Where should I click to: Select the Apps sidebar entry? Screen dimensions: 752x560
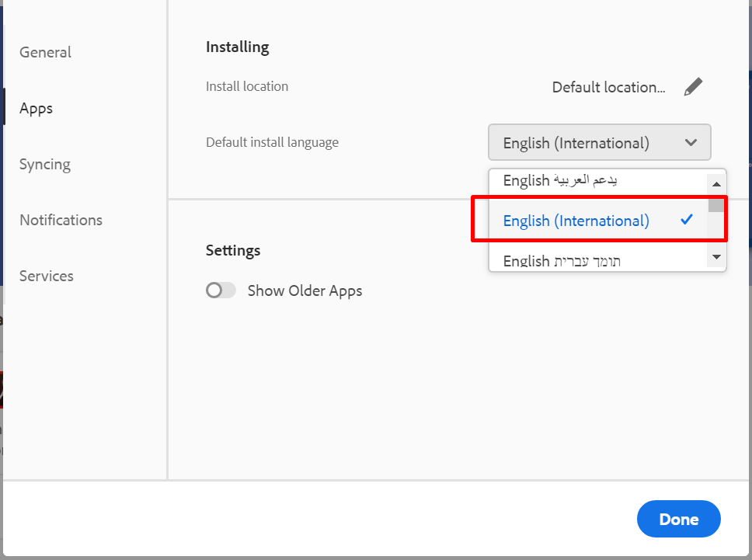tap(36, 108)
